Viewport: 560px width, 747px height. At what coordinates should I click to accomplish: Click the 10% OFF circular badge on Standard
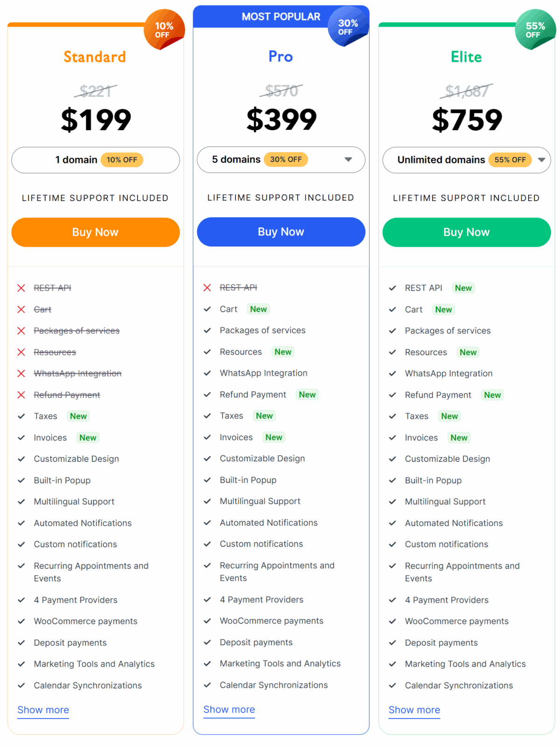point(164,29)
